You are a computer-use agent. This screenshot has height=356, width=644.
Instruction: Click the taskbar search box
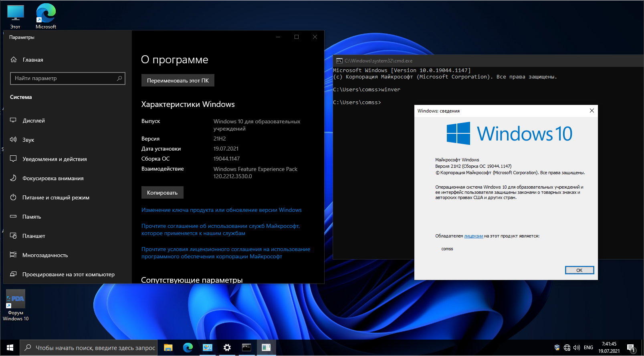[89, 348]
